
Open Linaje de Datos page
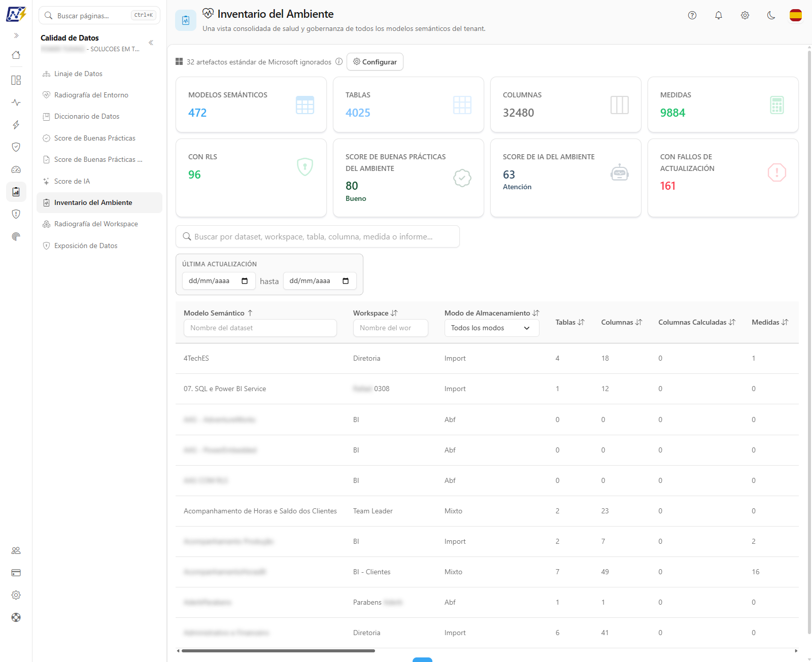[99, 74]
